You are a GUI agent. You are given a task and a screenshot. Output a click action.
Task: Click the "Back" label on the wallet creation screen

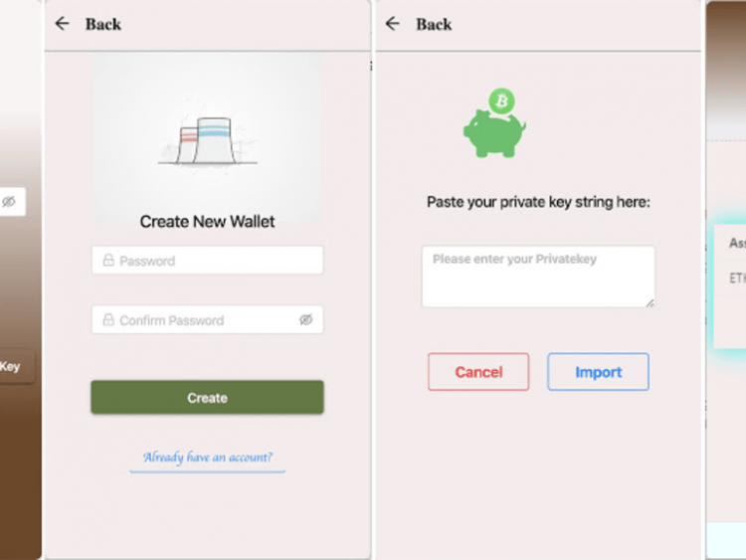[x=103, y=24]
